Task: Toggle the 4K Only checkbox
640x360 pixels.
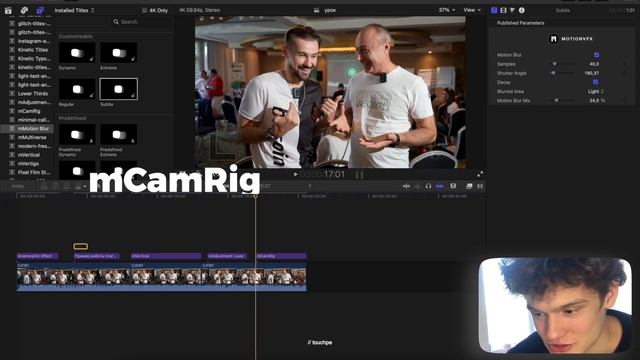Action: coord(144,11)
